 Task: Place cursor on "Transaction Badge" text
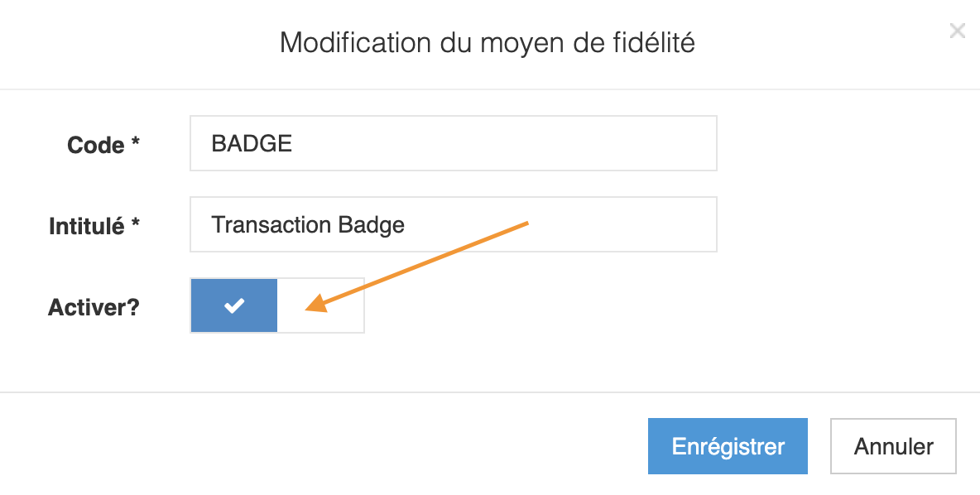(308, 224)
